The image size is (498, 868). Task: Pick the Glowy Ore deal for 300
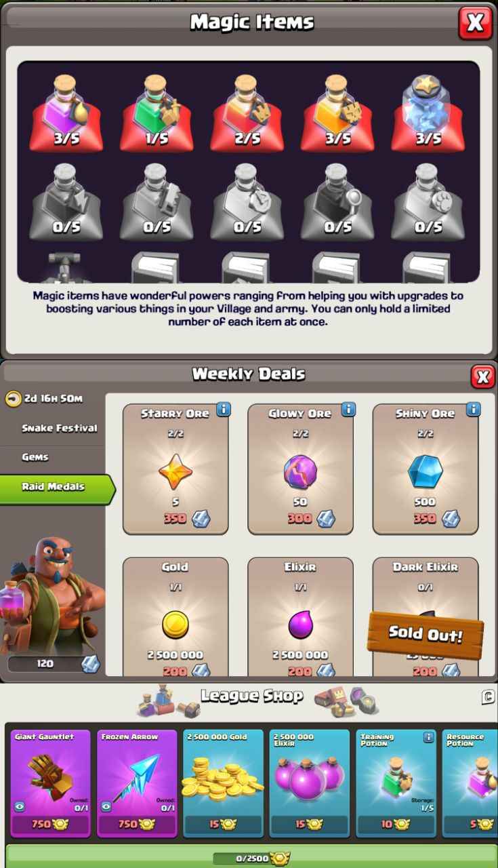[x=300, y=469]
